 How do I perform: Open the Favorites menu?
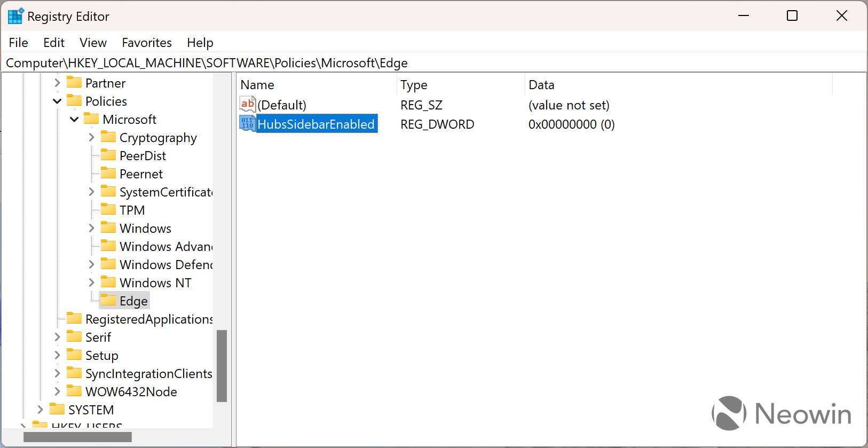pyautogui.click(x=147, y=42)
